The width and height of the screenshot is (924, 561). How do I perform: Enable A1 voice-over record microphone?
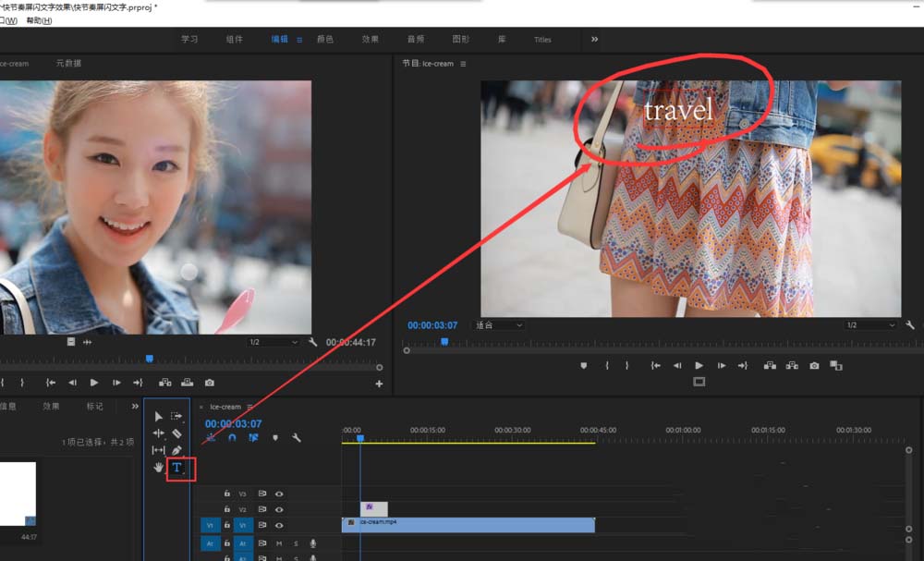pos(313,543)
